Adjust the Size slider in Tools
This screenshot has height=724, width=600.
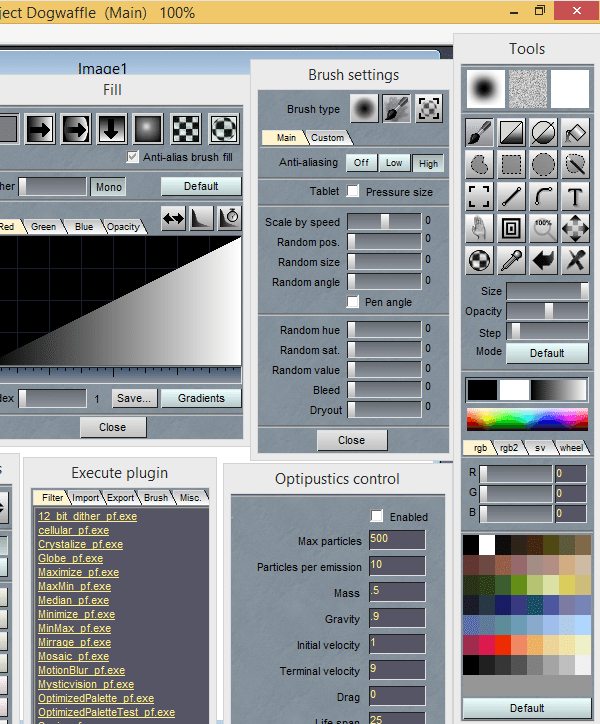[547, 291]
